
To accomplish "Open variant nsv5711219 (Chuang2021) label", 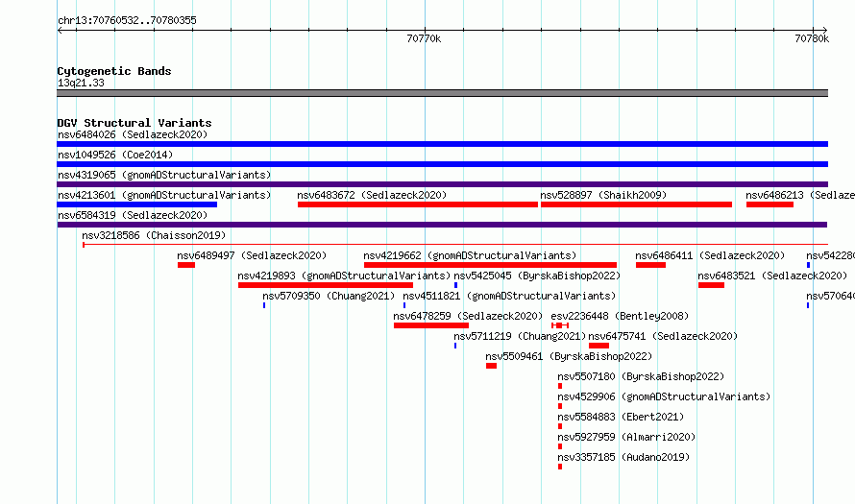I will tap(520, 336).
